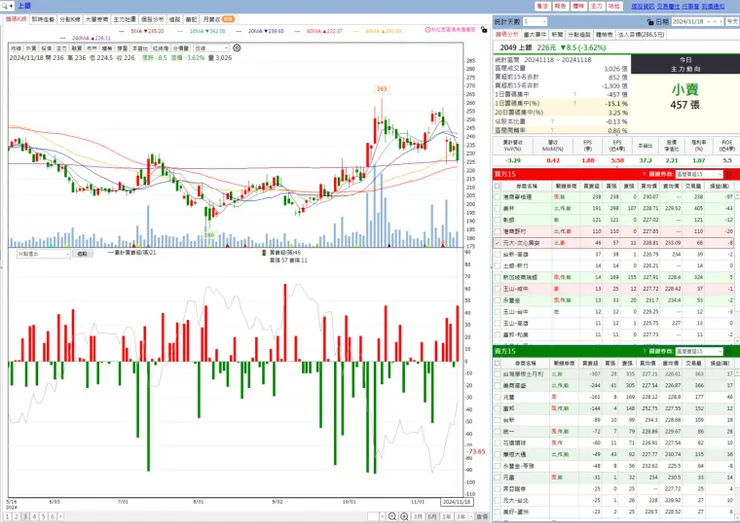This screenshot has height=523, width=740.
Task: Go to chart page 1
Action: point(8,517)
